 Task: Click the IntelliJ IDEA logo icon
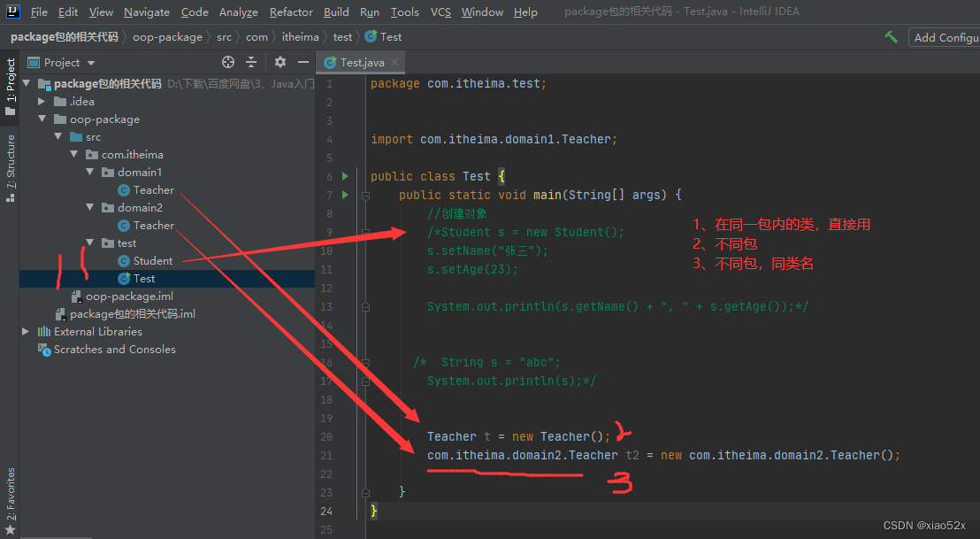click(12, 12)
